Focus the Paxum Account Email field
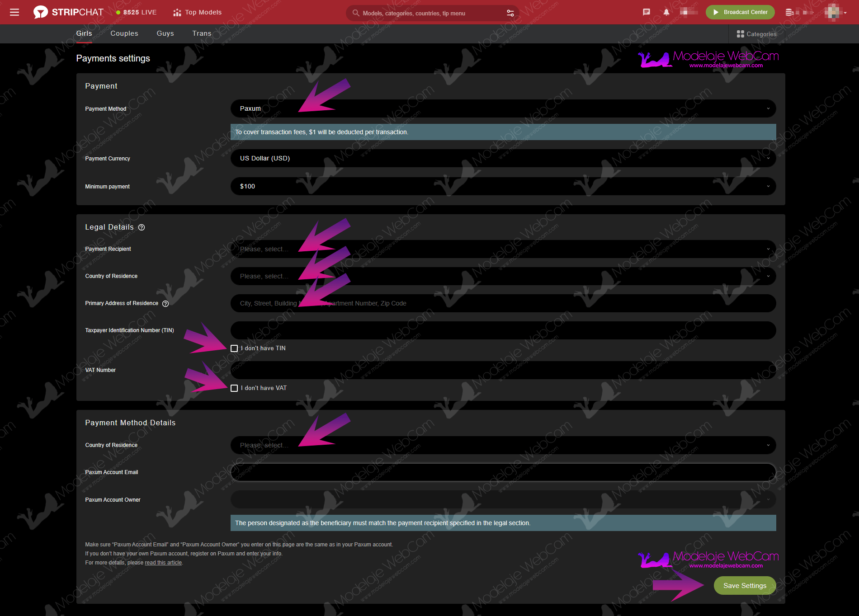Screen dimensions: 859x616 [503, 472]
